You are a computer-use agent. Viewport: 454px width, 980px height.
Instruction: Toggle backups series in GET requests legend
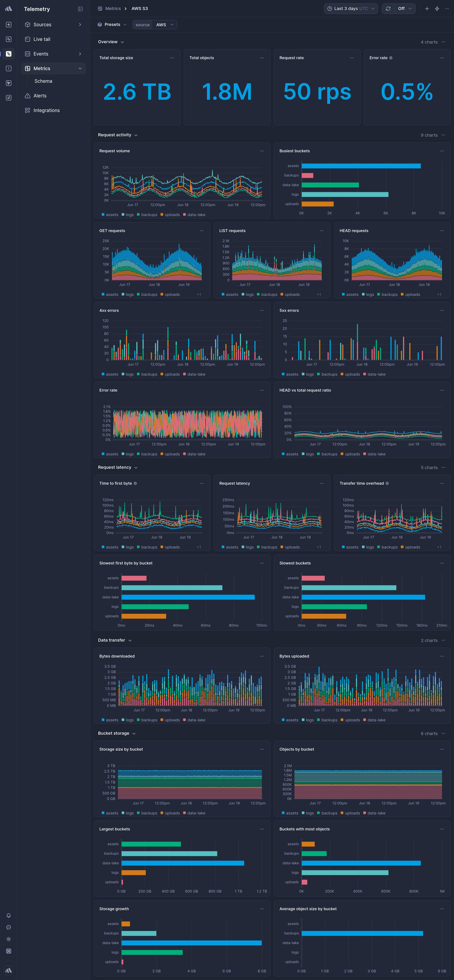(x=147, y=295)
